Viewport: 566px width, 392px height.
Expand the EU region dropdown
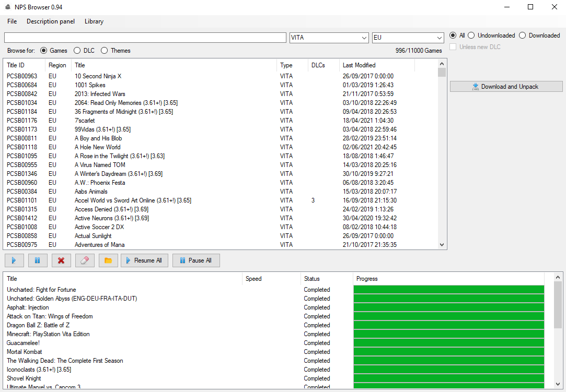[x=408, y=38]
